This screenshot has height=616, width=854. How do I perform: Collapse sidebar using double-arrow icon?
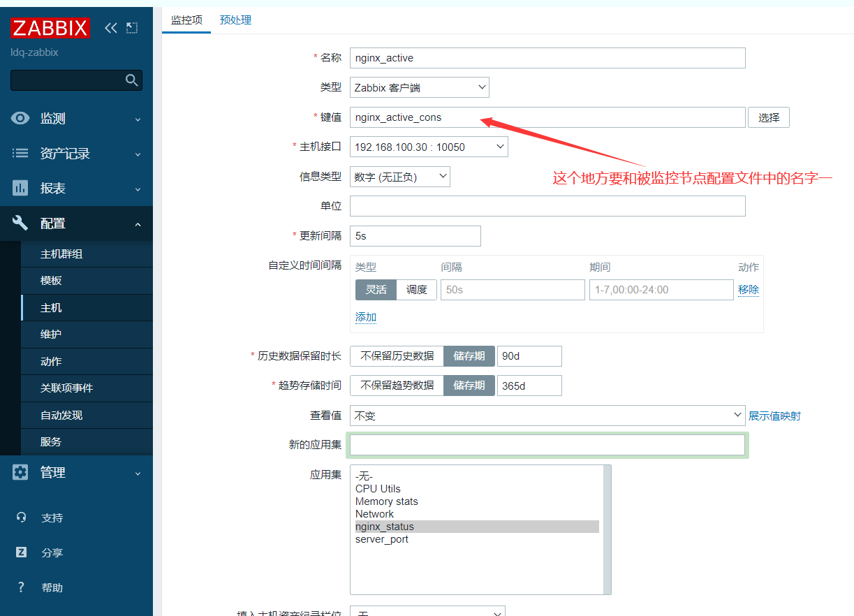tap(110, 28)
